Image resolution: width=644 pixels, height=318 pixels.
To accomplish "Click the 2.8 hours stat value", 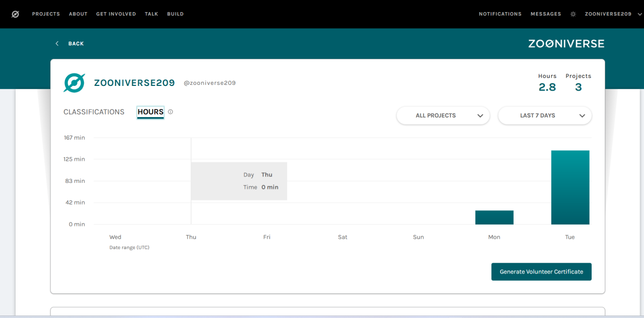I will [547, 87].
